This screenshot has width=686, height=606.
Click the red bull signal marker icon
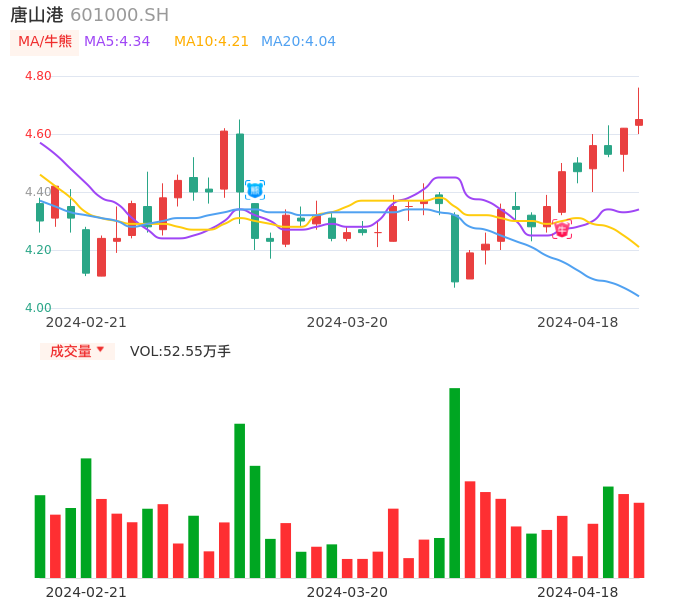[562, 229]
